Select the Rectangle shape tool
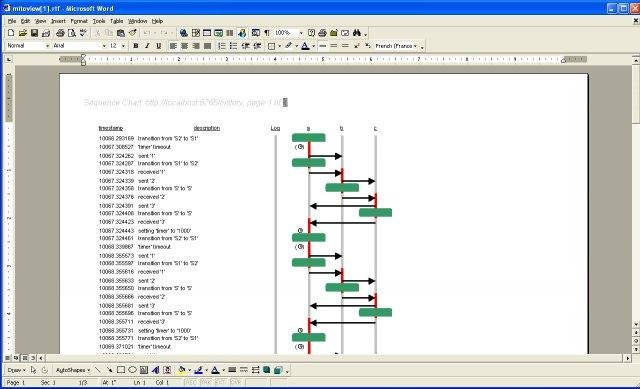The width and height of the screenshot is (640, 389). pyautogui.click(x=121, y=370)
